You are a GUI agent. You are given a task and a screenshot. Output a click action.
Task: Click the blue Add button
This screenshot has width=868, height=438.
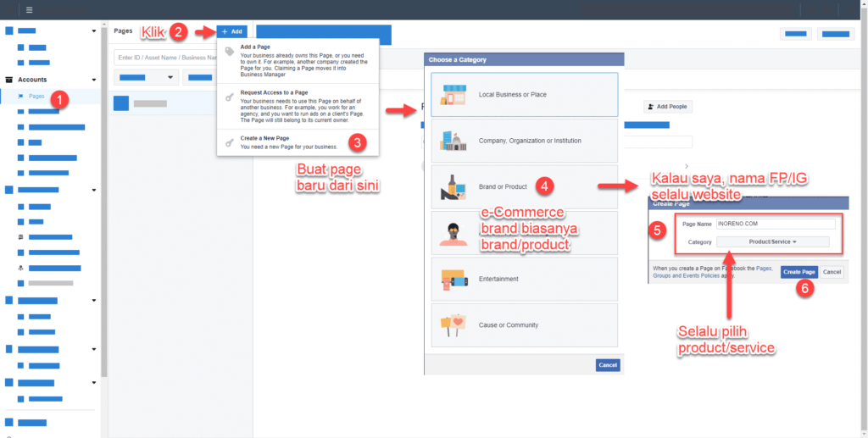(x=232, y=31)
